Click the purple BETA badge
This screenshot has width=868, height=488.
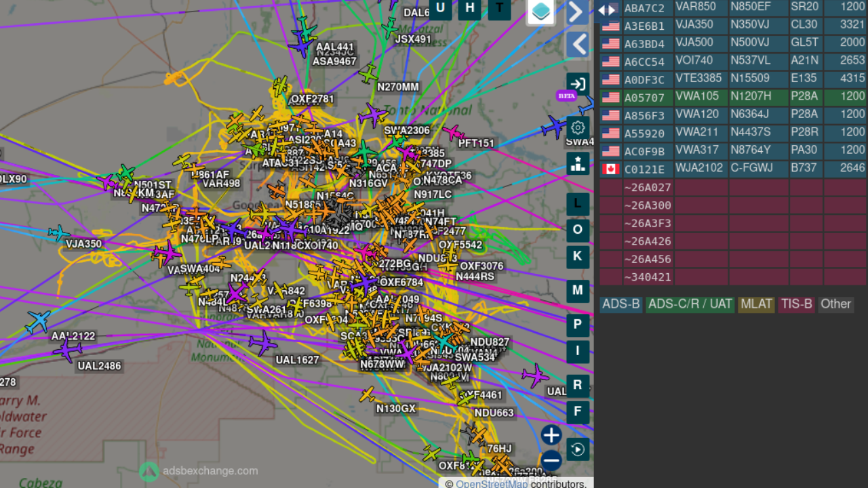point(566,96)
